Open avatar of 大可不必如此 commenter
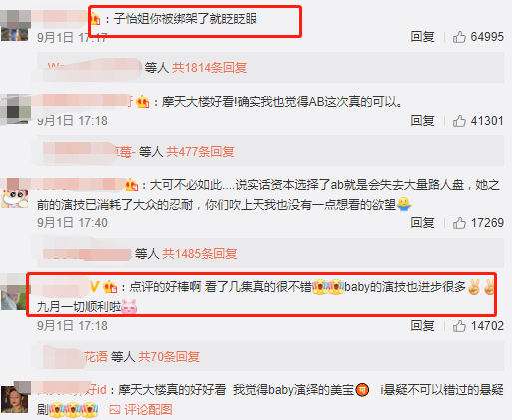 click(x=14, y=196)
